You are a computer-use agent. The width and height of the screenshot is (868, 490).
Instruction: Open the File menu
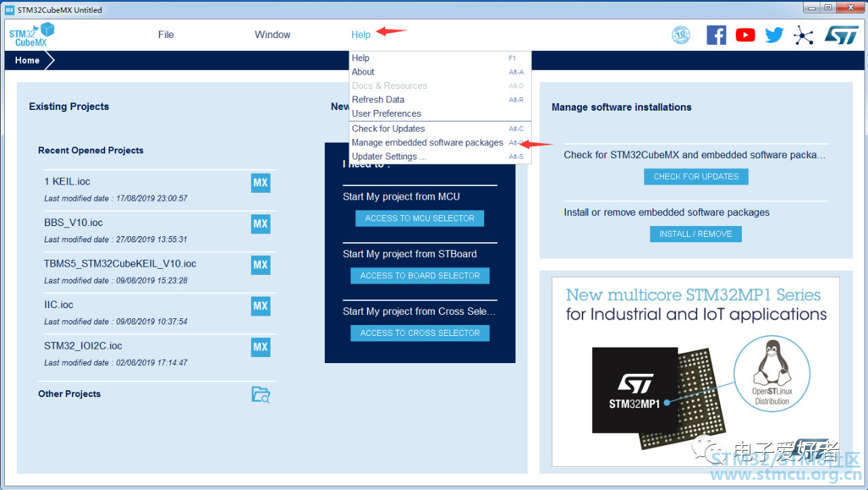coord(166,35)
